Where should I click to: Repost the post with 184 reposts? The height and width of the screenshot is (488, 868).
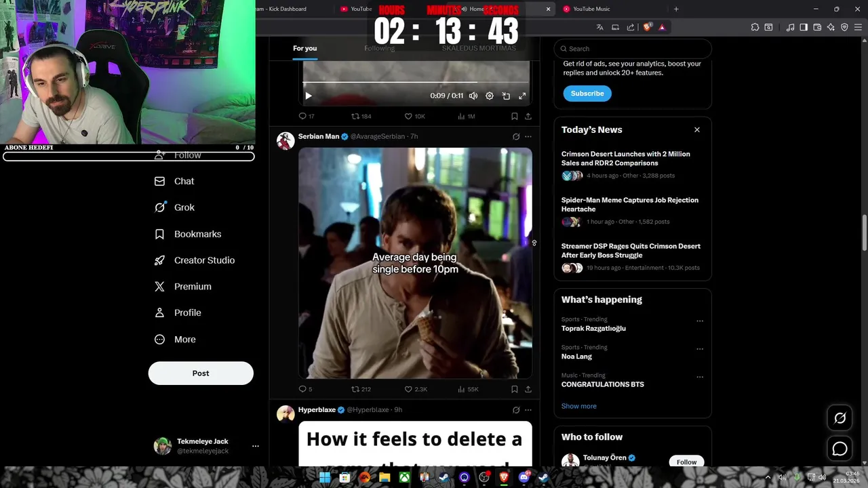[x=361, y=117]
